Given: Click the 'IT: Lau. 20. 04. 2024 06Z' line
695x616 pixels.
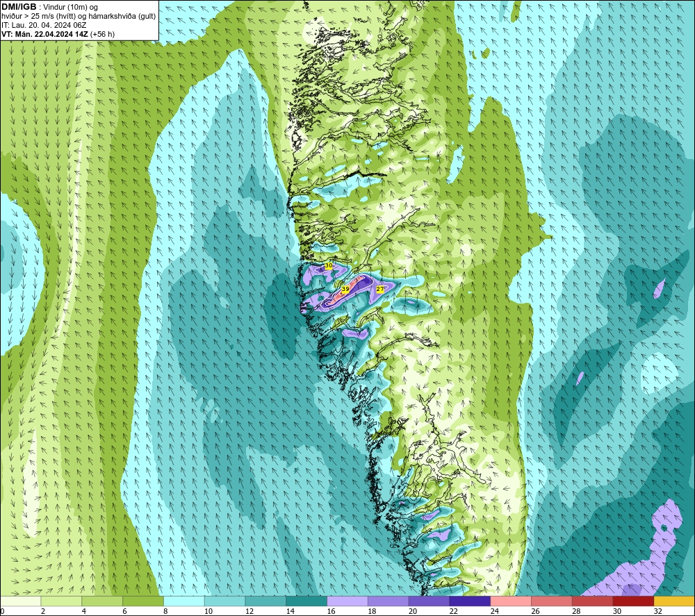Looking at the screenshot, I should (x=44, y=25).
